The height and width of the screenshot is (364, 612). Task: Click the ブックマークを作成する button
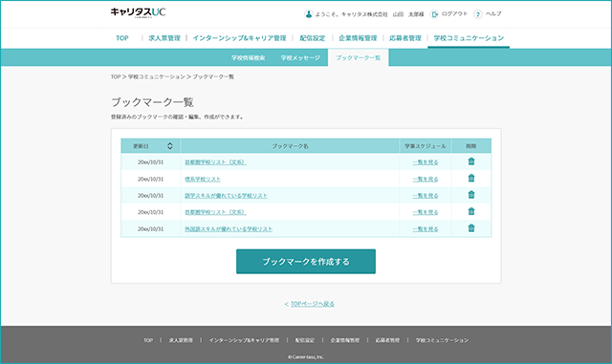[x=306, y=262]
